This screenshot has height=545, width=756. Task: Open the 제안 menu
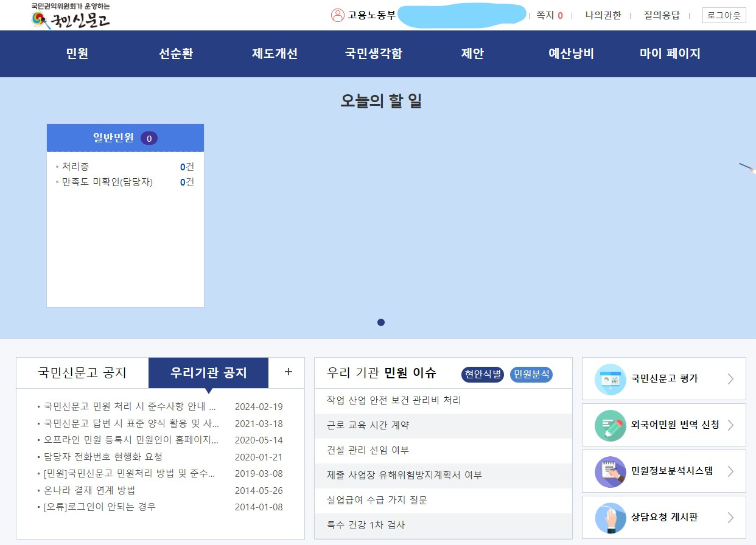[x=472, y=54]
